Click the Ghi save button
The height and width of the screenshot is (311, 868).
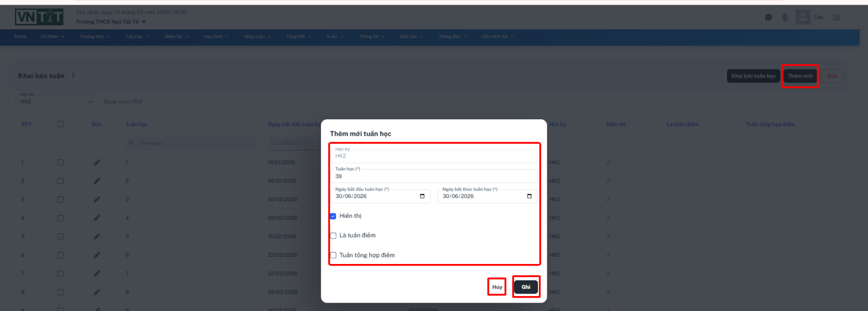click(526, 287)
